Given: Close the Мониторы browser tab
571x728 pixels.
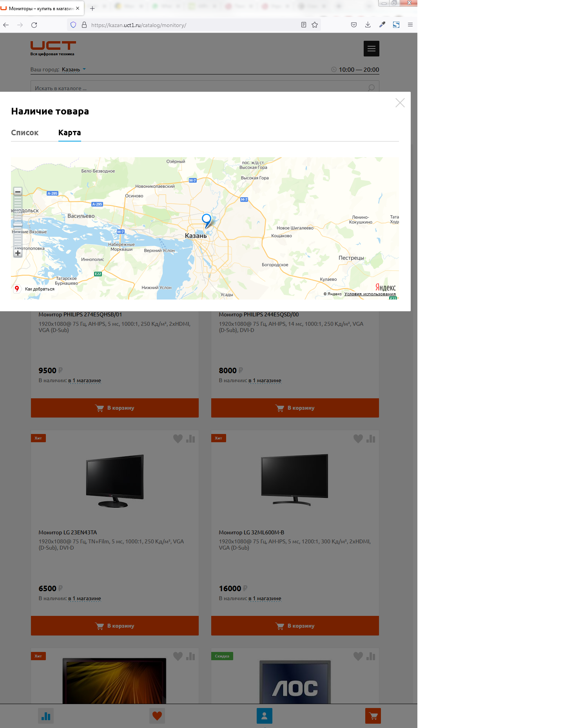Looking at the screenshot, I should [x=78, y=8].
